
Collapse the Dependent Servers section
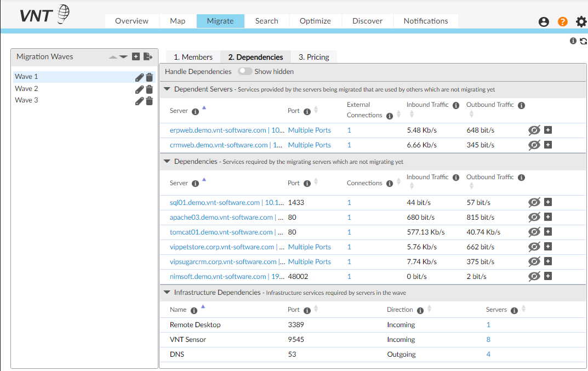point(167,89)
